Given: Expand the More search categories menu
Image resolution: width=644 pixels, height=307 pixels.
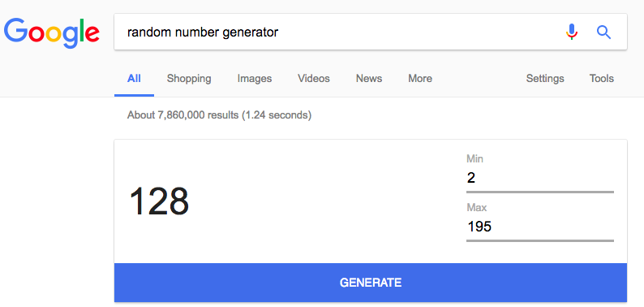Looking at the screenshot, I should pos(420,78).
